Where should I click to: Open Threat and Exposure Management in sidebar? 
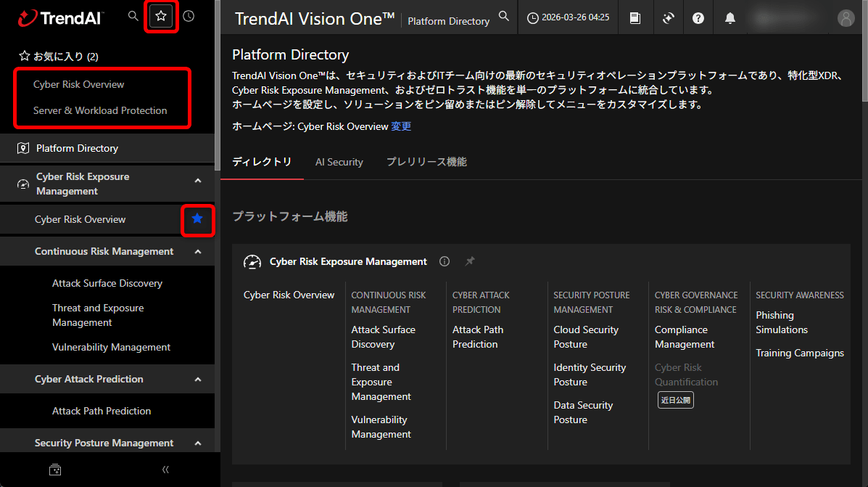point(98,315)
